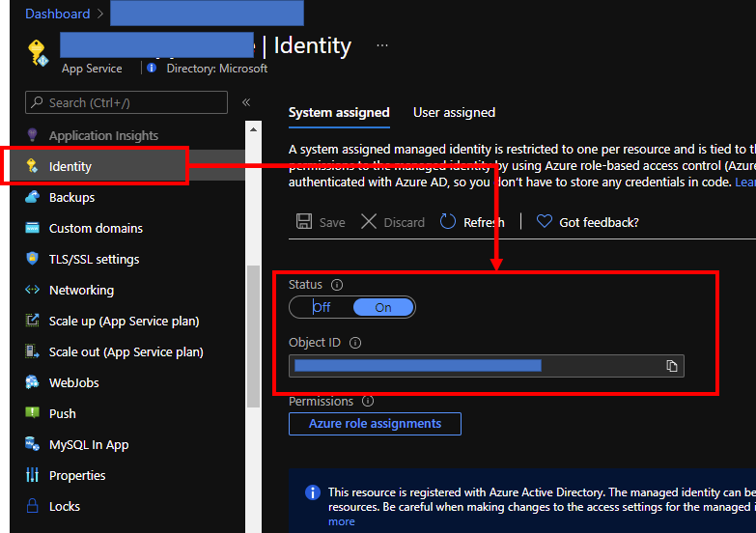Click the Discard X icon
This screenshot has height=533, width=756.
coord(369,222)
